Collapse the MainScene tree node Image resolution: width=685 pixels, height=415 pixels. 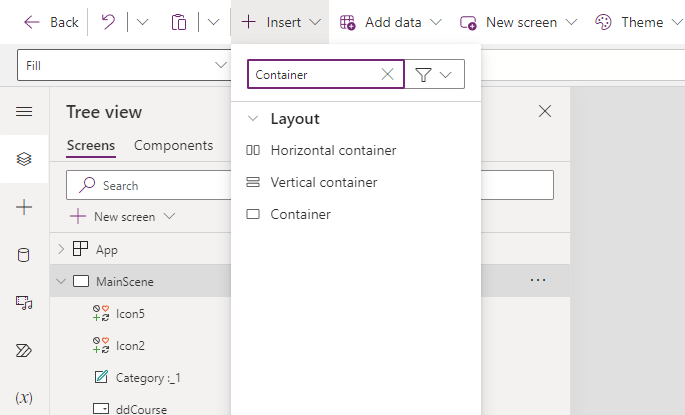pos(61,281)
